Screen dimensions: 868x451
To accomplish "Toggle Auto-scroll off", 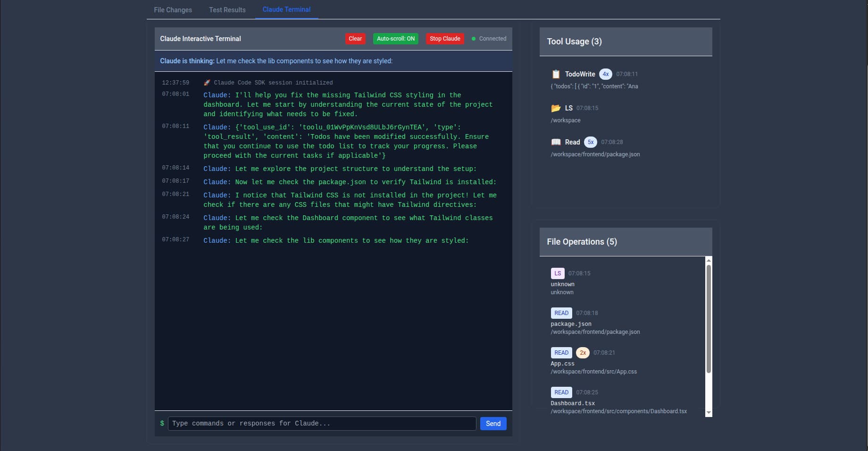I will 395,39.
